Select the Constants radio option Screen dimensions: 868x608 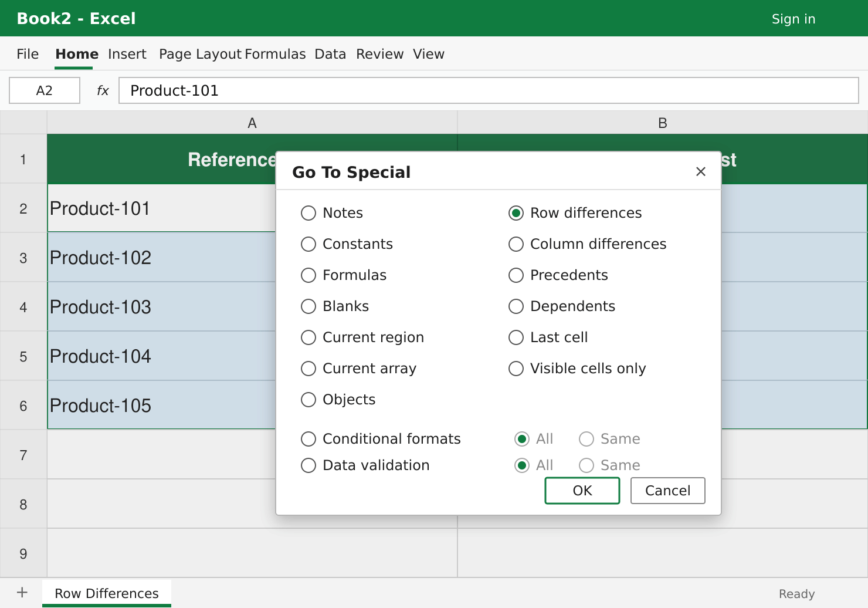(347, 244)
